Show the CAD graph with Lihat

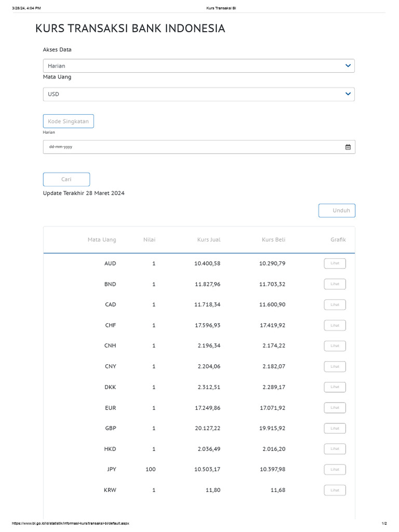[x=335, y=304]
